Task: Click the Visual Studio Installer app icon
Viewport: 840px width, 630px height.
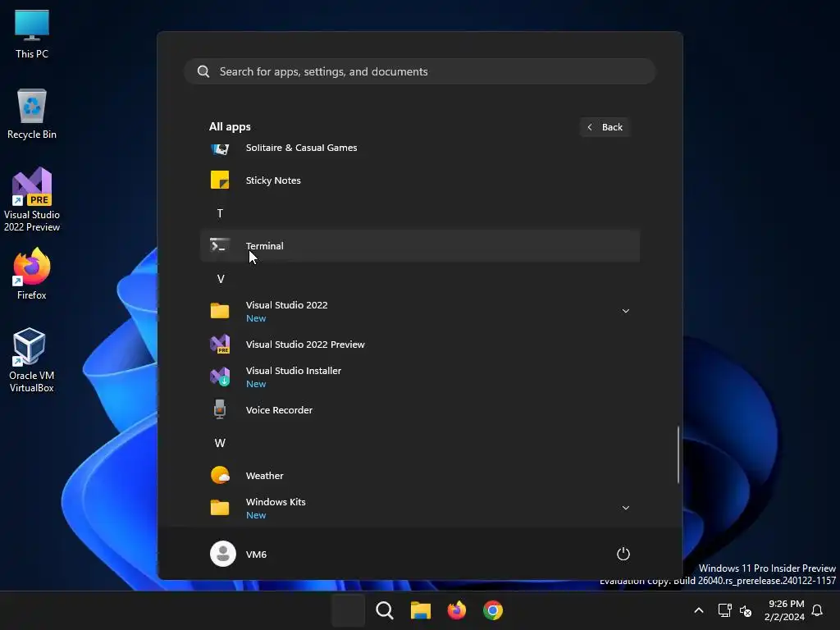Action: pyautogui.click(x=220, y=377)
